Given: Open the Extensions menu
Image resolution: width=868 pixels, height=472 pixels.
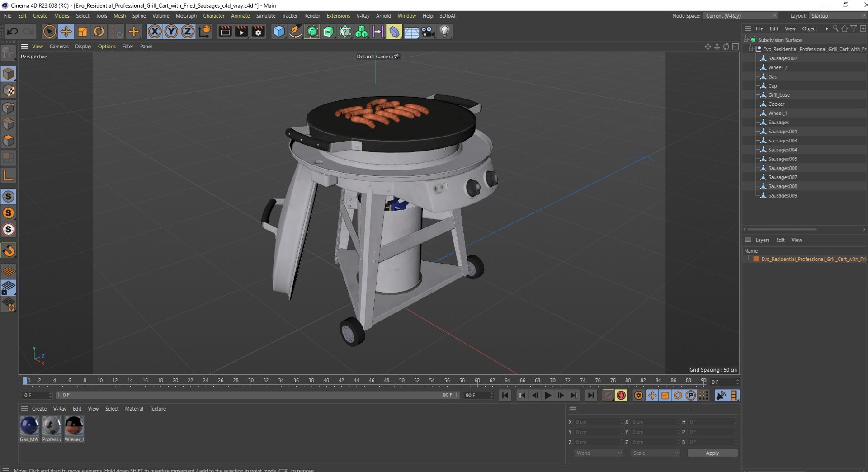Looking at the screenshot, I should tap(338, 16).
